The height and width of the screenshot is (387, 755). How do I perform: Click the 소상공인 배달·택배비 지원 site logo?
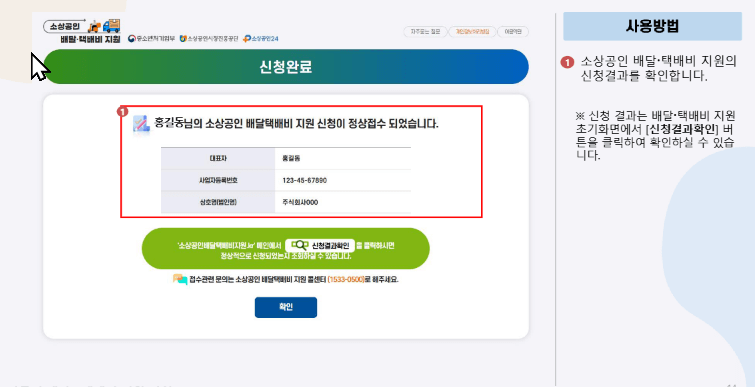82,31
